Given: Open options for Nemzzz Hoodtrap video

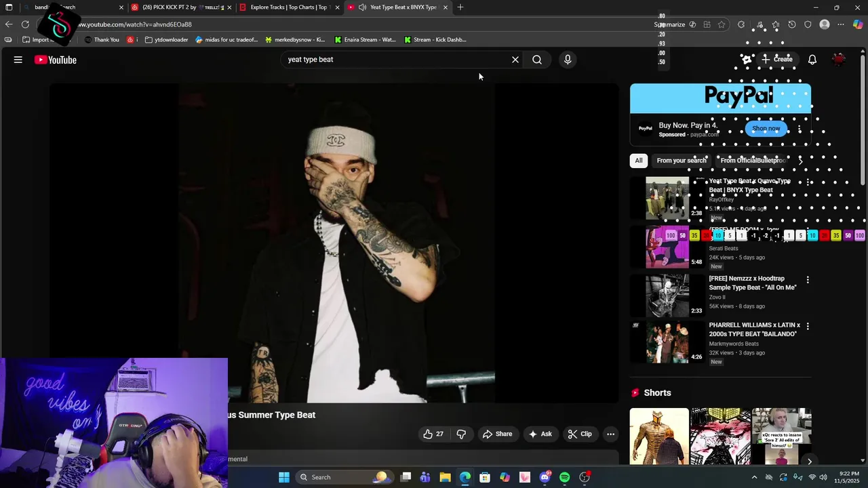Looking at the screenshot, I should click(807, 279).
